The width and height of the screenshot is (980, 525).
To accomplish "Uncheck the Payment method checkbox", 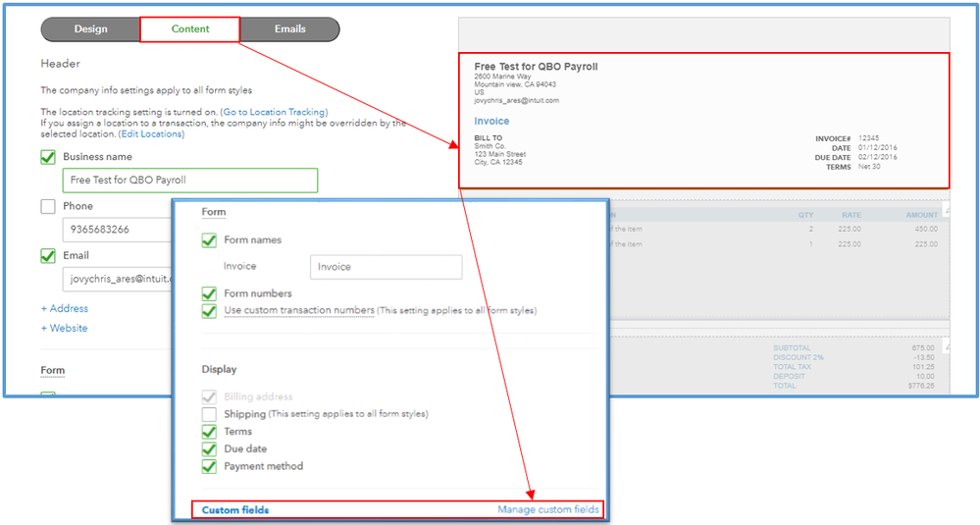I will click(209, 467).
